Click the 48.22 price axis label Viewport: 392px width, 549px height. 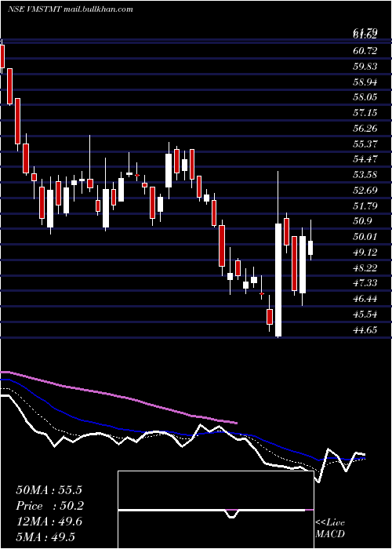[x=365, y=268]
